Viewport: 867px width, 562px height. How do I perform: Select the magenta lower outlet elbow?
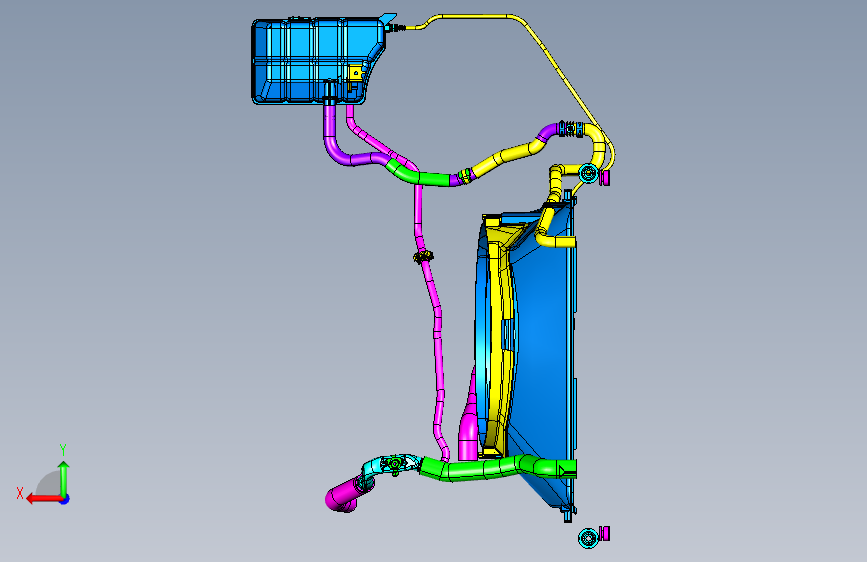click(346, 495)
